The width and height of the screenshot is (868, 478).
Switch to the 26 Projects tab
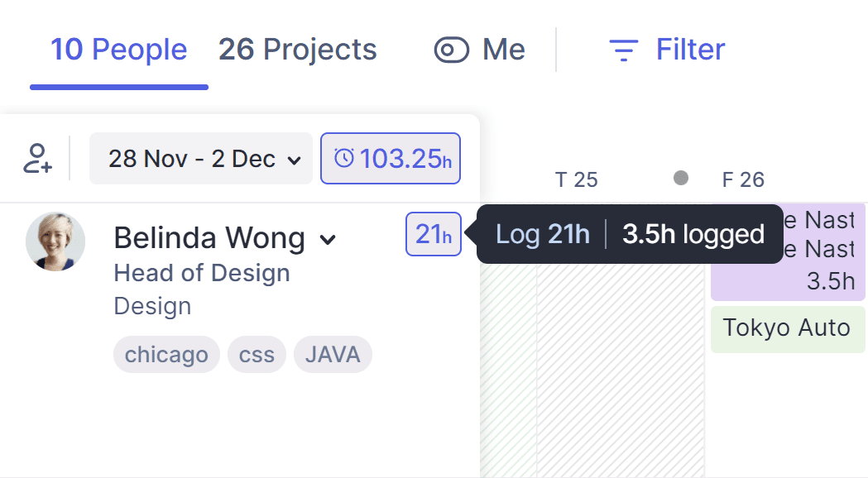[x=297, y=50]
